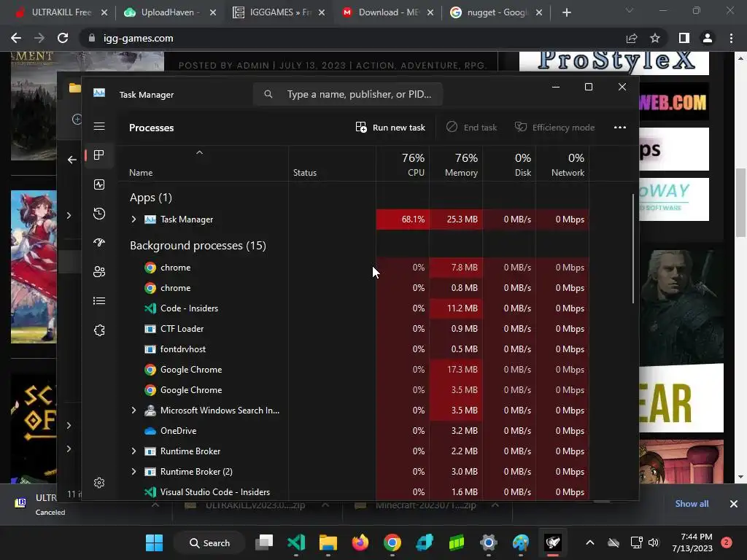Switch to the Download - MEGA tab
747x560 pixels.
[x=388, y=12]
